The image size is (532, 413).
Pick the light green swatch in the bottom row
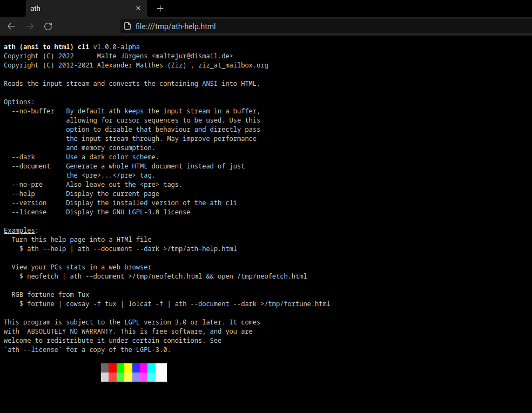pos(120,377)
